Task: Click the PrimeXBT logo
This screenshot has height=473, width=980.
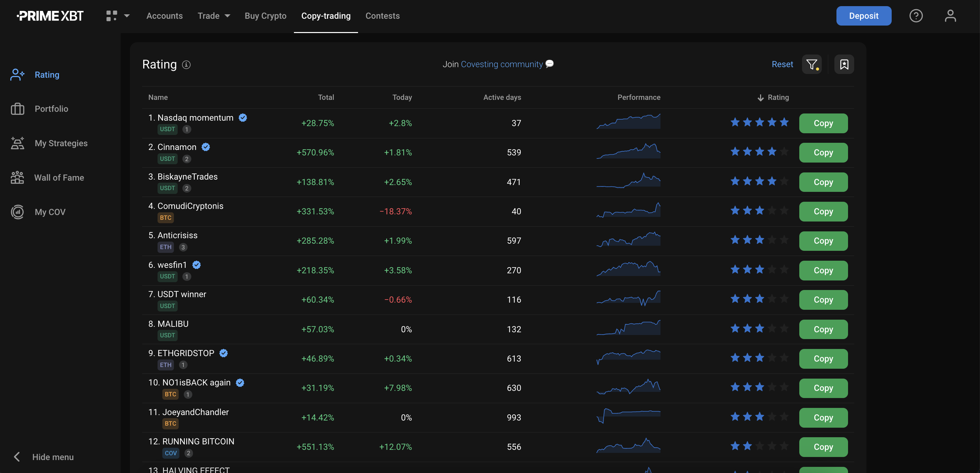Action: pos(50,16)
